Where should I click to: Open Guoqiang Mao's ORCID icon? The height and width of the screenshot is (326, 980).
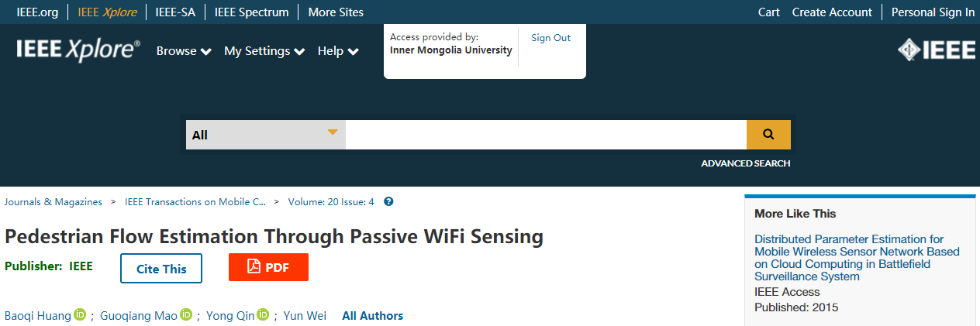[x=186, y=314]
